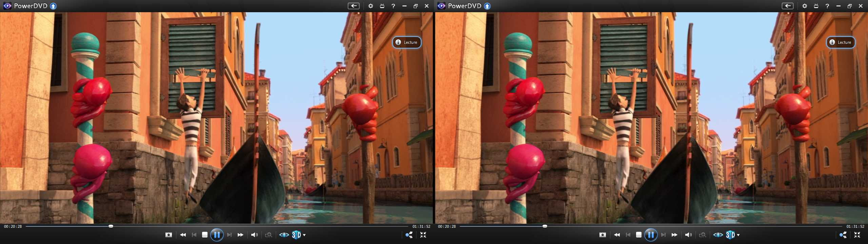The height and width of the screenshot is (244, 868).
Task: Fast forward in the right window
Action: click(x=674, y=235)
